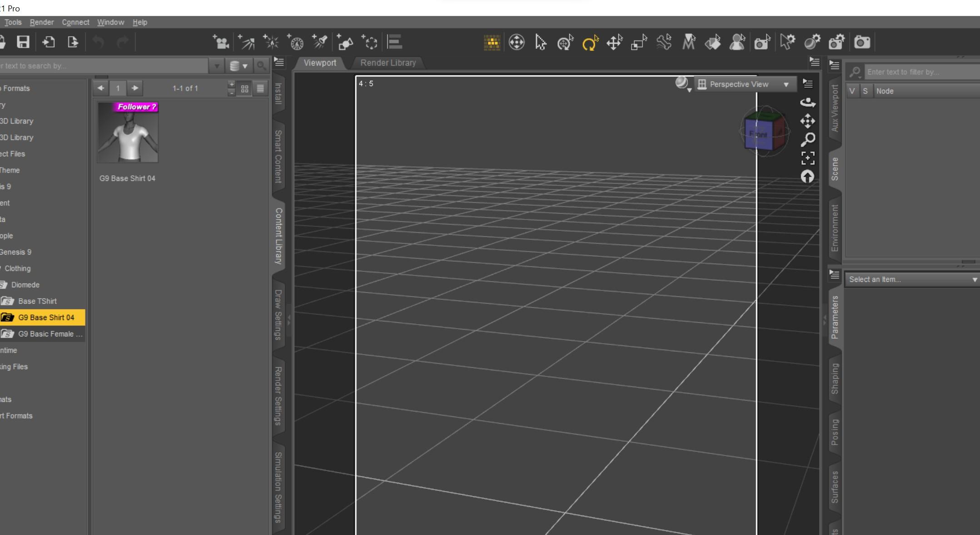Switch content view to grid mode

[244, 89]
